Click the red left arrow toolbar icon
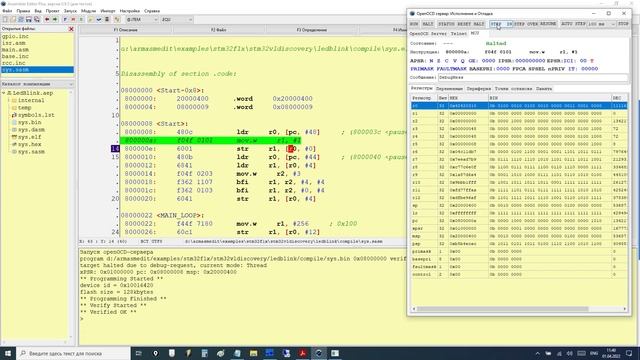The height and width of the screenshot is (360, 640). coord(47,20)
